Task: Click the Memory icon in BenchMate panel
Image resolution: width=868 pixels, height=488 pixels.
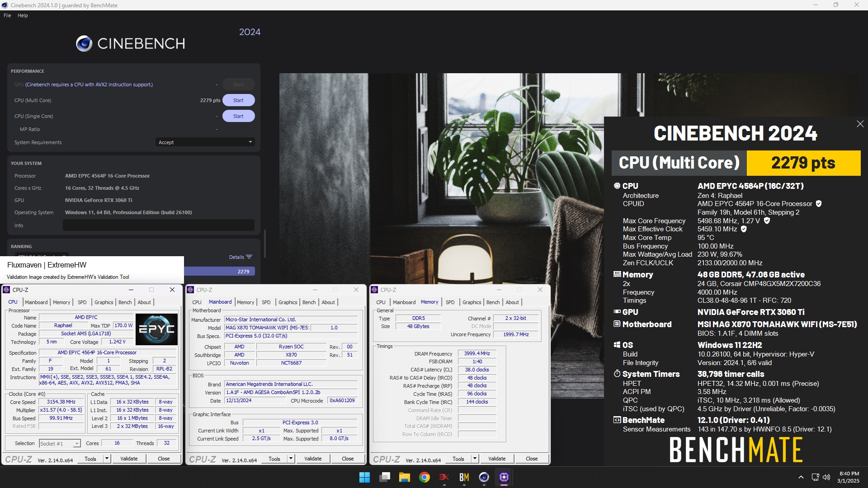Action: 617,274
